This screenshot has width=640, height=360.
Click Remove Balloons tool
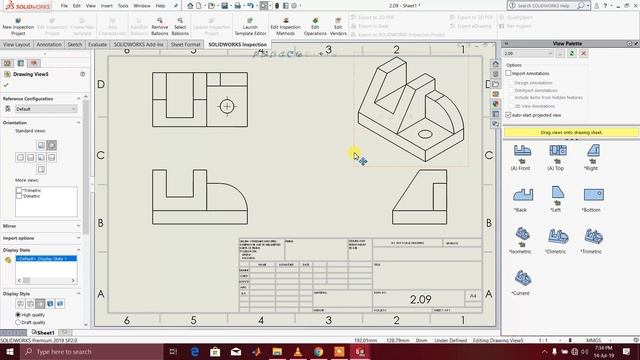tap(160, 27)
